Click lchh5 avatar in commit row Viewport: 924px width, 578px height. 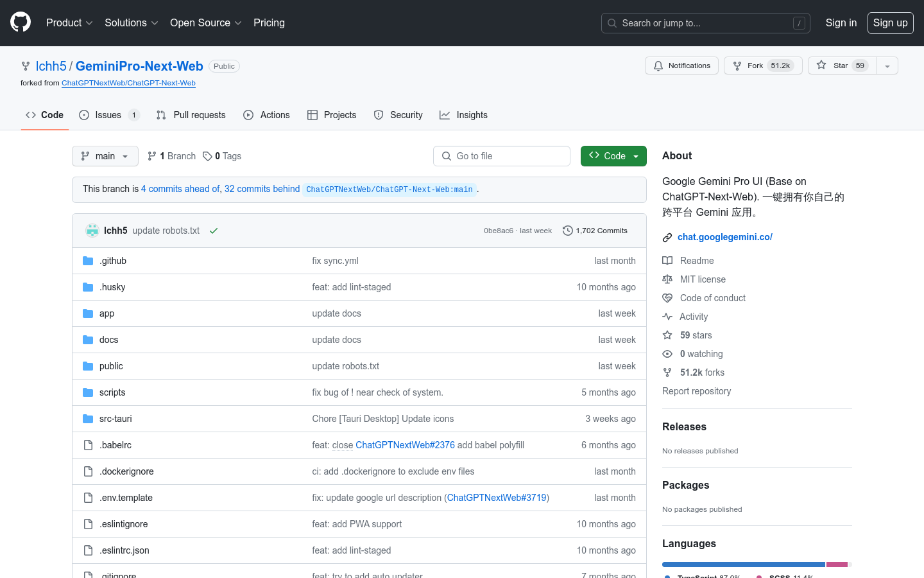tap(92, 231)
